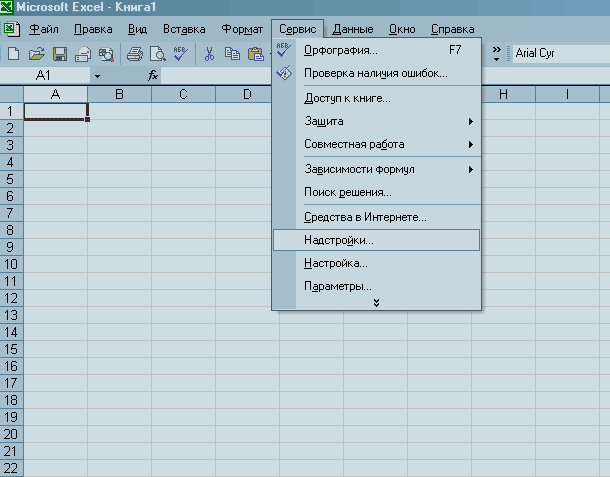The height and width of the screenshot is (477, 610).
Task: Open the Данные menu
Action: tap(353, 29)
